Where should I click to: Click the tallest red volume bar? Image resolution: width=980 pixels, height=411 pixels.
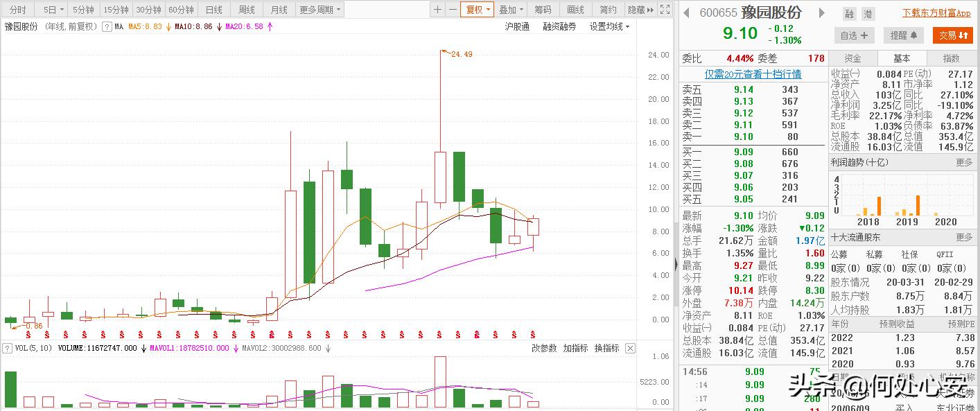(x=441, y=382)
